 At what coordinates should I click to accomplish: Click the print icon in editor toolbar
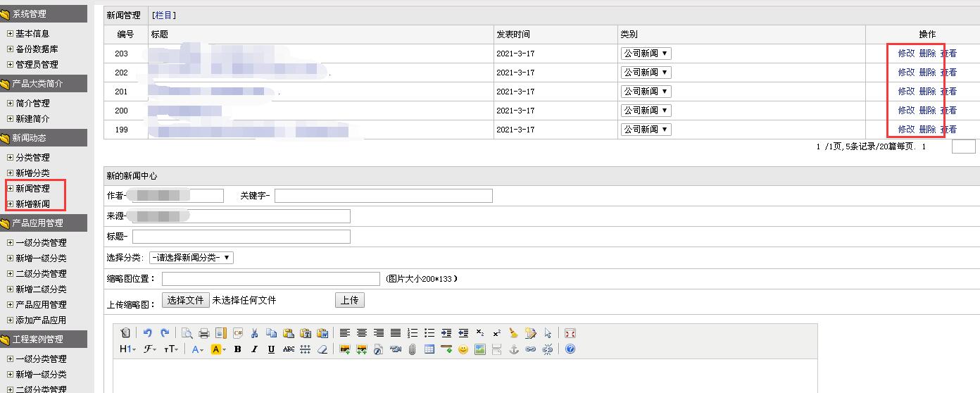(204, 333)
